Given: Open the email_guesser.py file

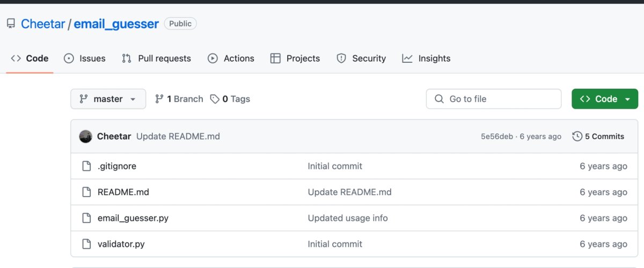Looking at the screenshot, I should [133, 218].
